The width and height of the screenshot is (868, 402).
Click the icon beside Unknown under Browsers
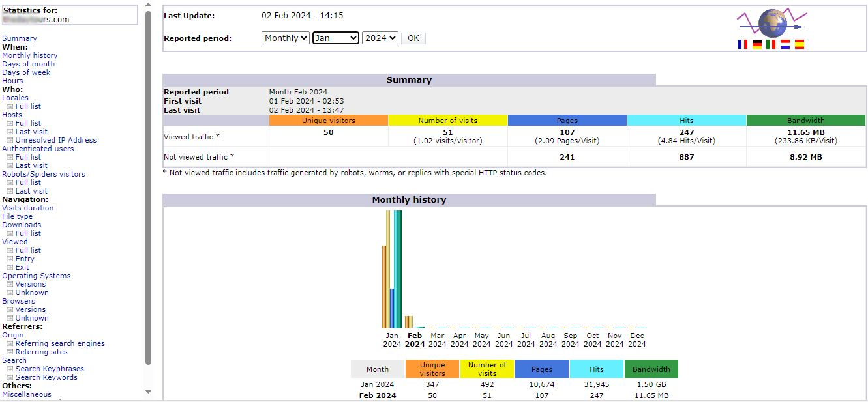10,318
